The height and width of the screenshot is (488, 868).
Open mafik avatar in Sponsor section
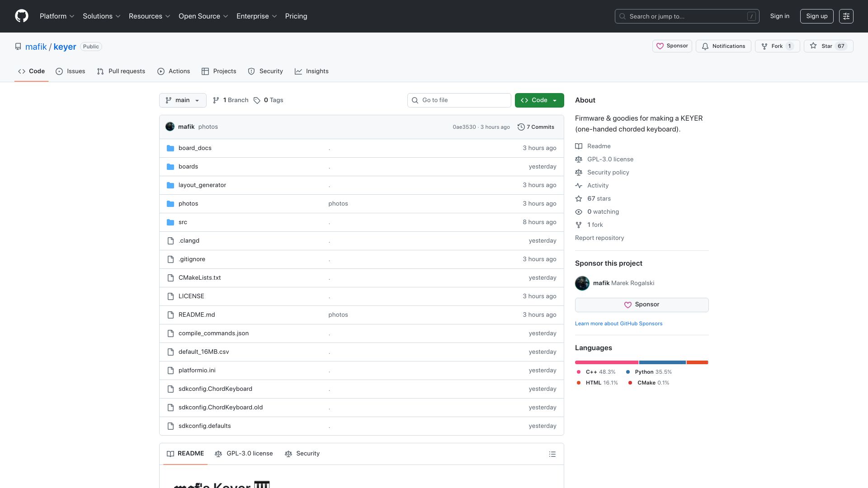582,283
